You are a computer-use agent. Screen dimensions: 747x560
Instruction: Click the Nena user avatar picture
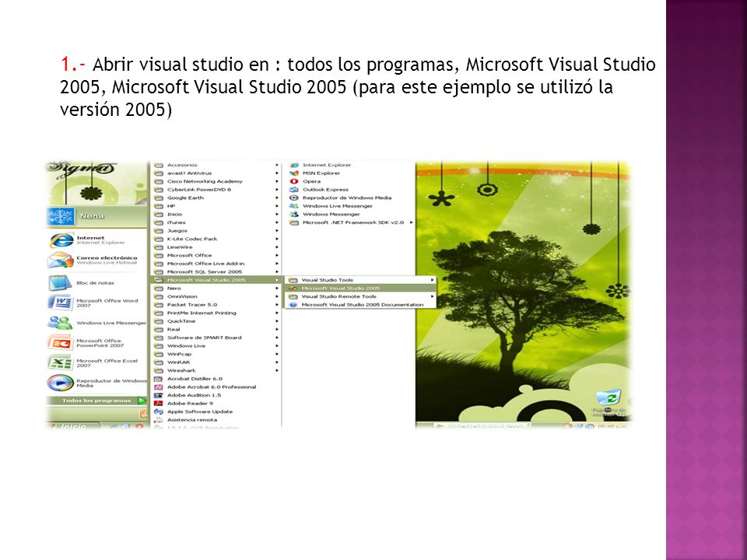click(61, 216)
